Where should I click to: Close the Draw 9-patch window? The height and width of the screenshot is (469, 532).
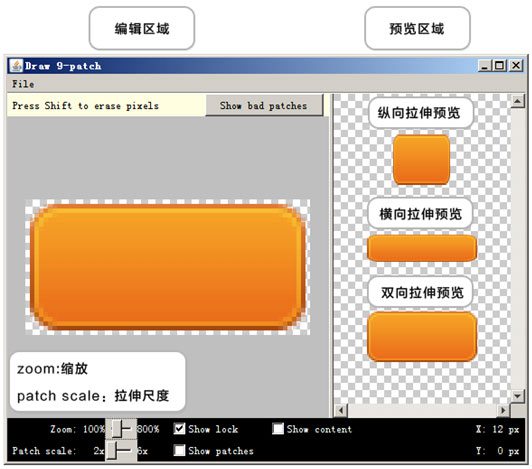pyautogui.click(x=516, y=65)
